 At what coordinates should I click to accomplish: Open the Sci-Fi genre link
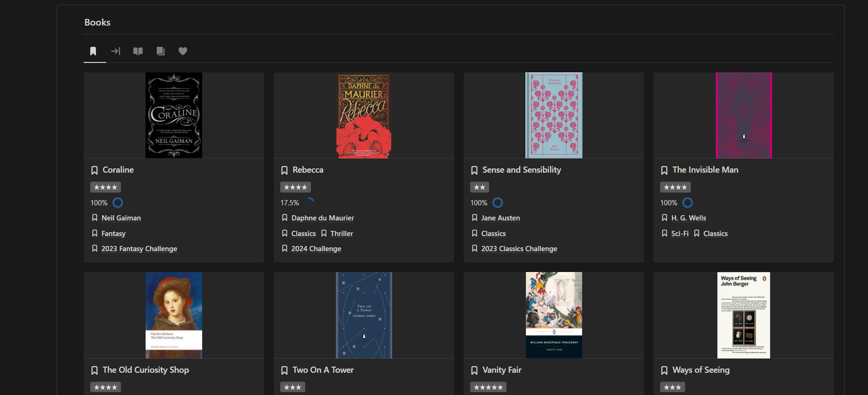[680, 234]
